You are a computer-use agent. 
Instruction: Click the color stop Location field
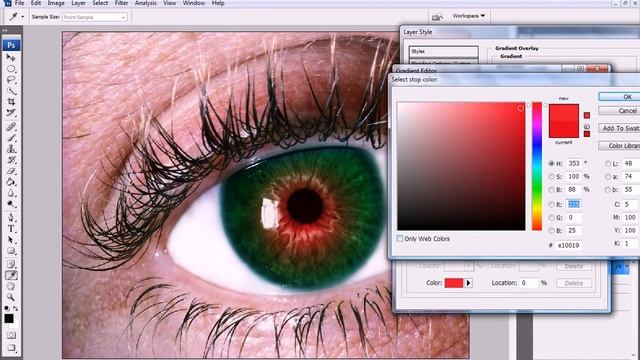(529, 283)
